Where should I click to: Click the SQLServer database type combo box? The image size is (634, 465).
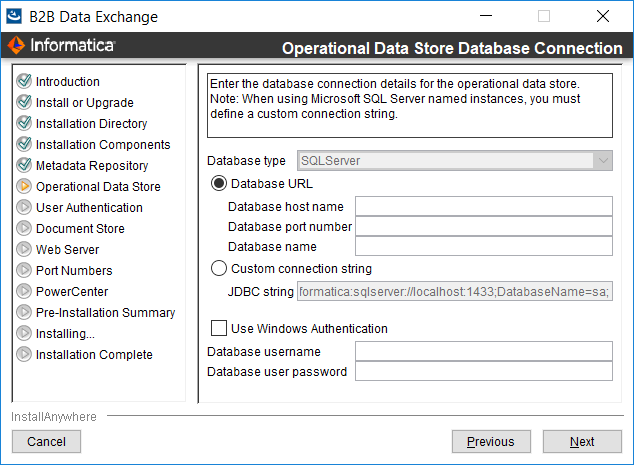454,161
